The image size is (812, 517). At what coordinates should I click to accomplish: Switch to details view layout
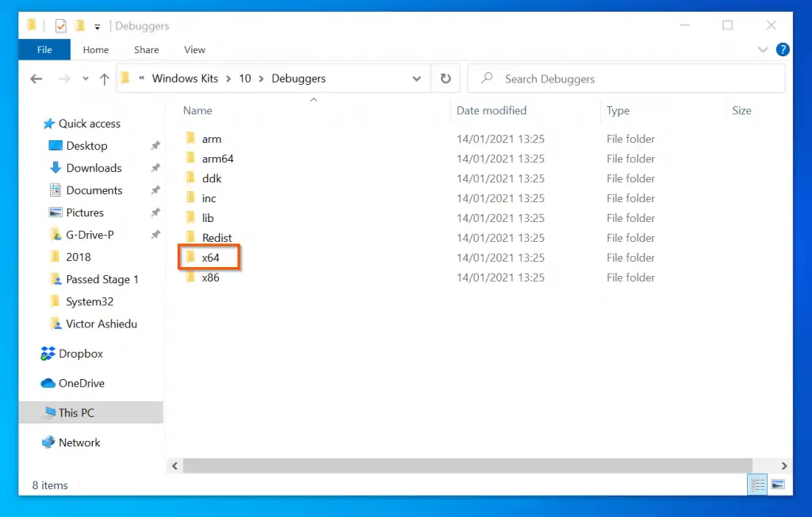click(x=756, y=484)
